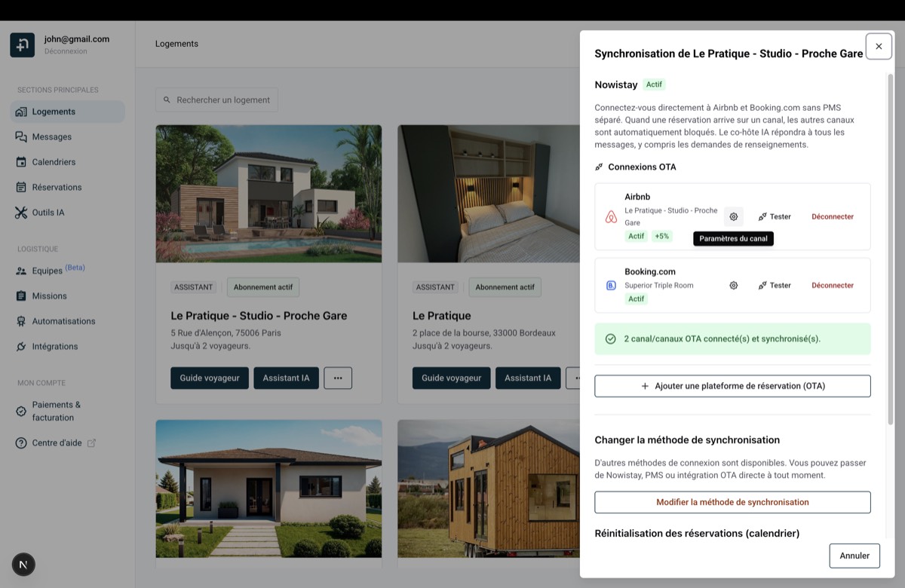Open the Airbnb channel settings gear

(x=733, y=216)
